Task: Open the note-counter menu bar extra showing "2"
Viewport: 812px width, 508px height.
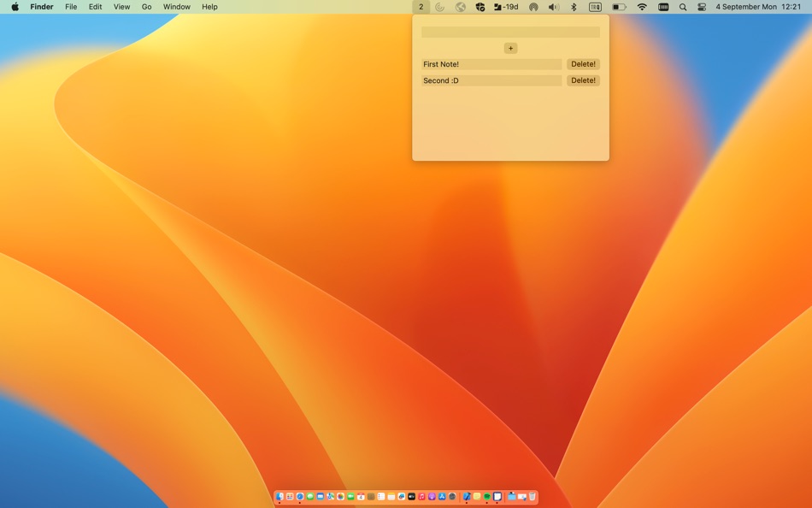Action: click(x=421, y=7)
